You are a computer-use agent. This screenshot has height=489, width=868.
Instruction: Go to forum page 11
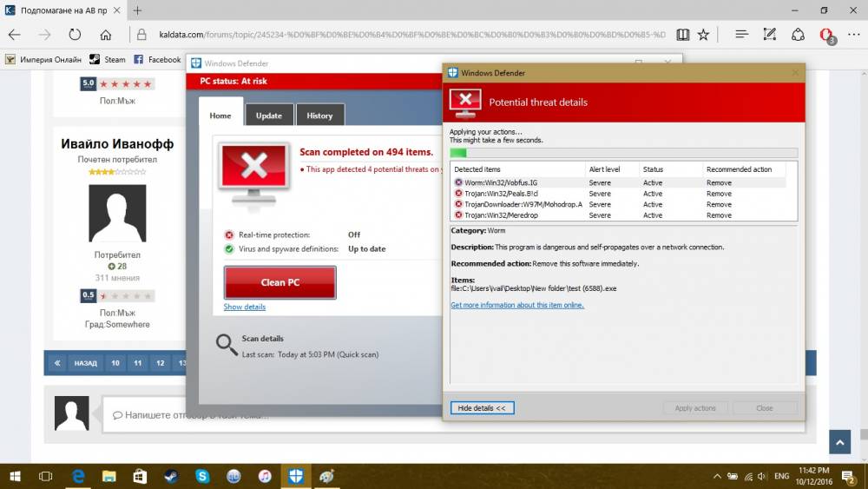(138, 363)
